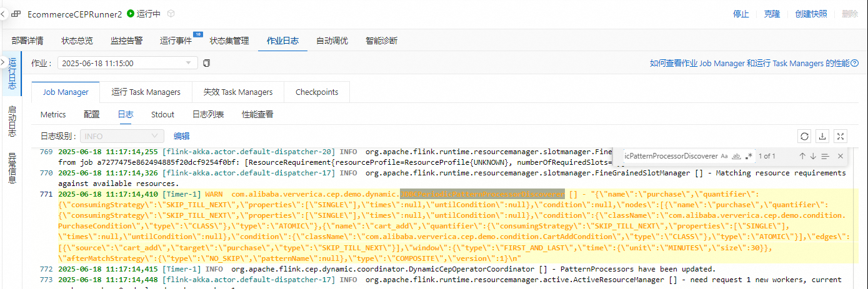868x289 pixels.
Task: Open the 配置 sub-tab
Action: [92, 114]
